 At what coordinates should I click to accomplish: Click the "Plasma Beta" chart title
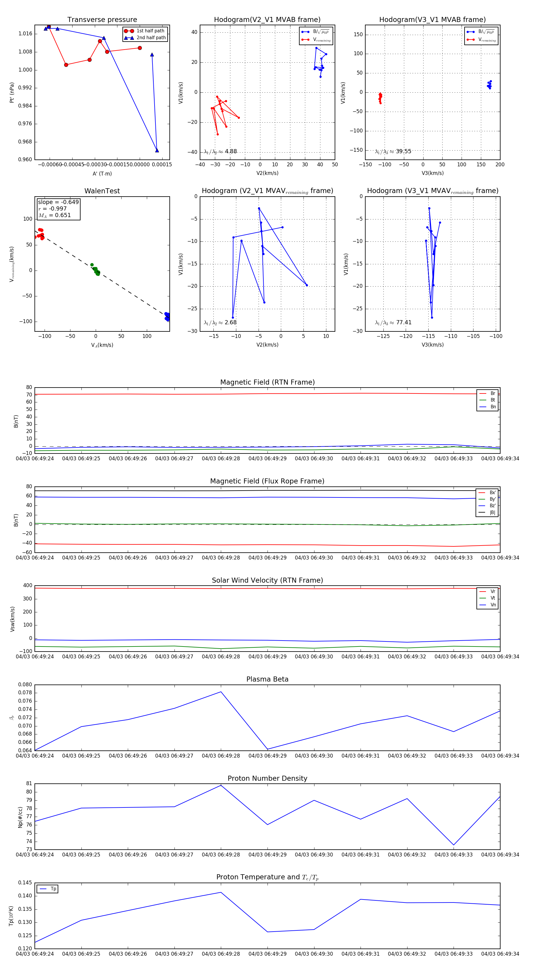coord(267,679)
